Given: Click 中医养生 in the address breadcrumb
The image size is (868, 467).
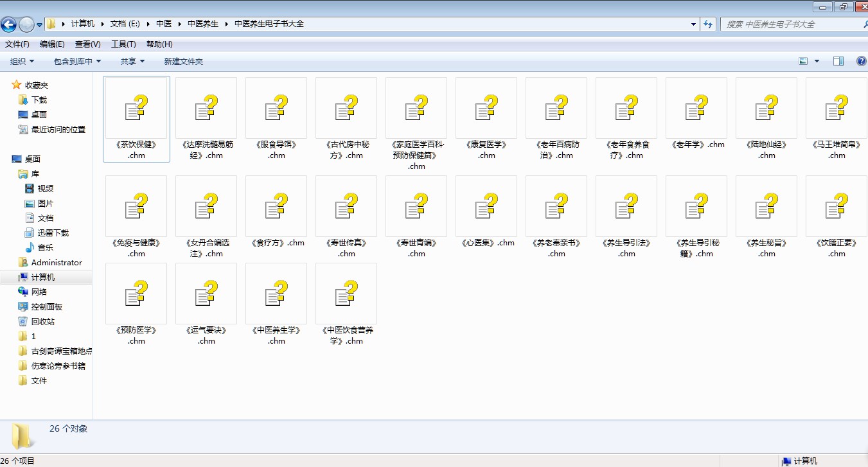Looking at the screenshot, I should 202,24.
